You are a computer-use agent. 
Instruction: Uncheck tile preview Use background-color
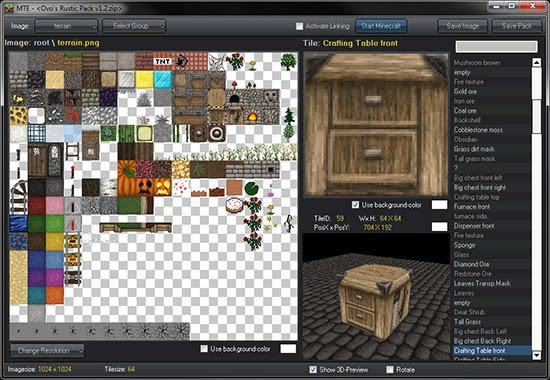coord(355,205)
